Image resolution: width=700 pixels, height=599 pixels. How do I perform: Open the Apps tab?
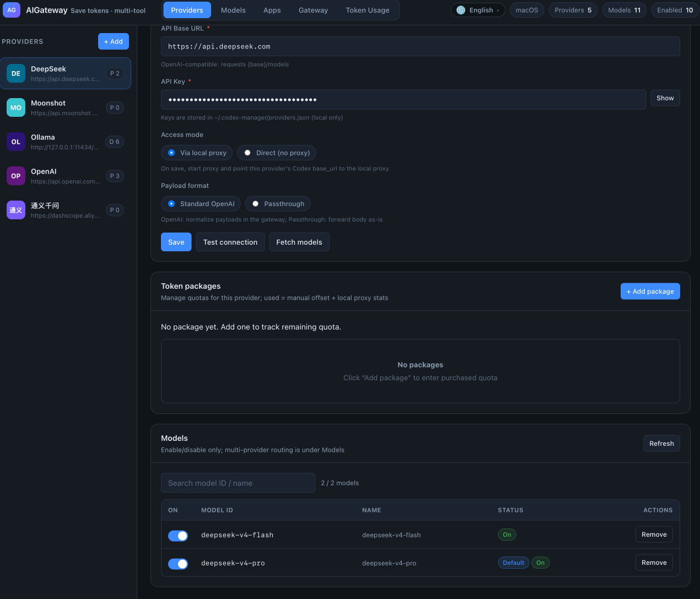point(272,10)
